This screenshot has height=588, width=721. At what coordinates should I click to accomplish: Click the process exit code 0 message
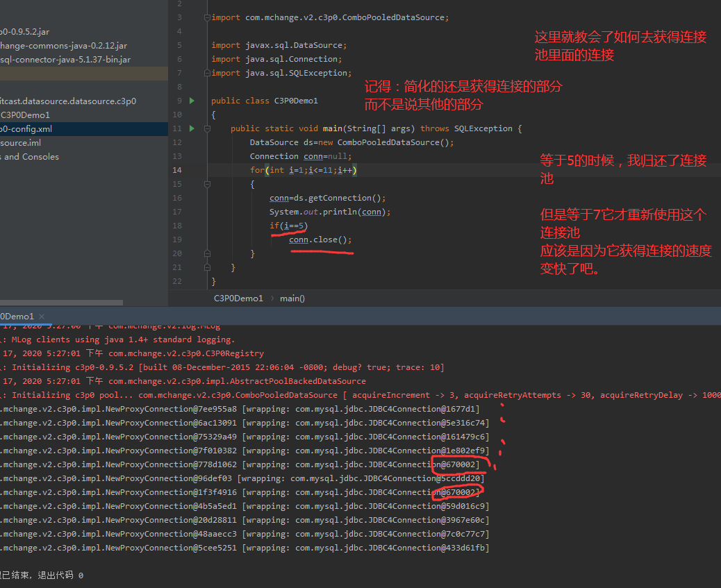coord(42,575)
